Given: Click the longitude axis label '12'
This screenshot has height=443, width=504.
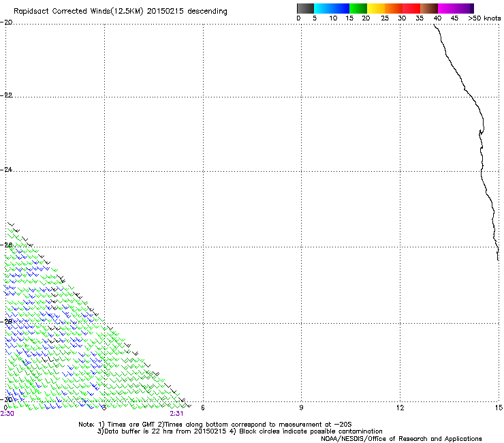Looking at the screenshot, I should [400, 408].
